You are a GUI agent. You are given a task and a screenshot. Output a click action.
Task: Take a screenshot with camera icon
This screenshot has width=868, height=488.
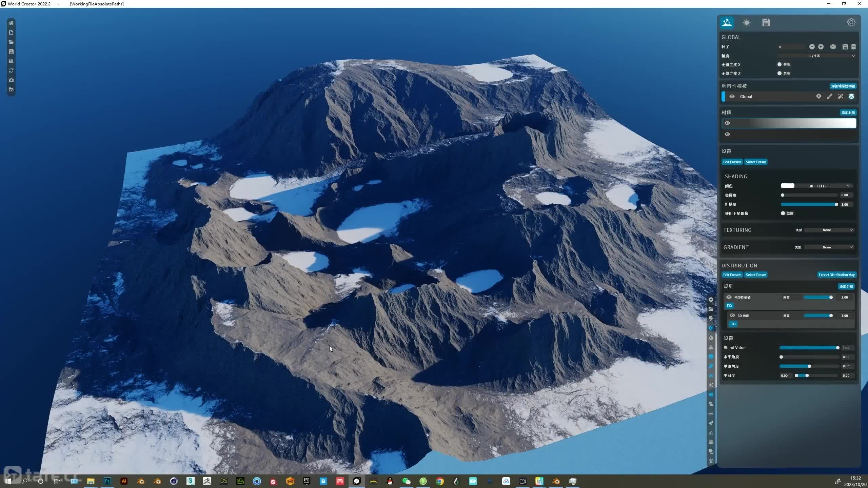click(11, 80)
